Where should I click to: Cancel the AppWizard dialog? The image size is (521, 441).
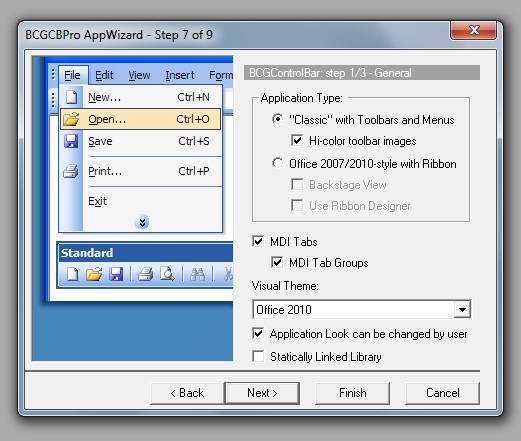(x=442, y=393)
